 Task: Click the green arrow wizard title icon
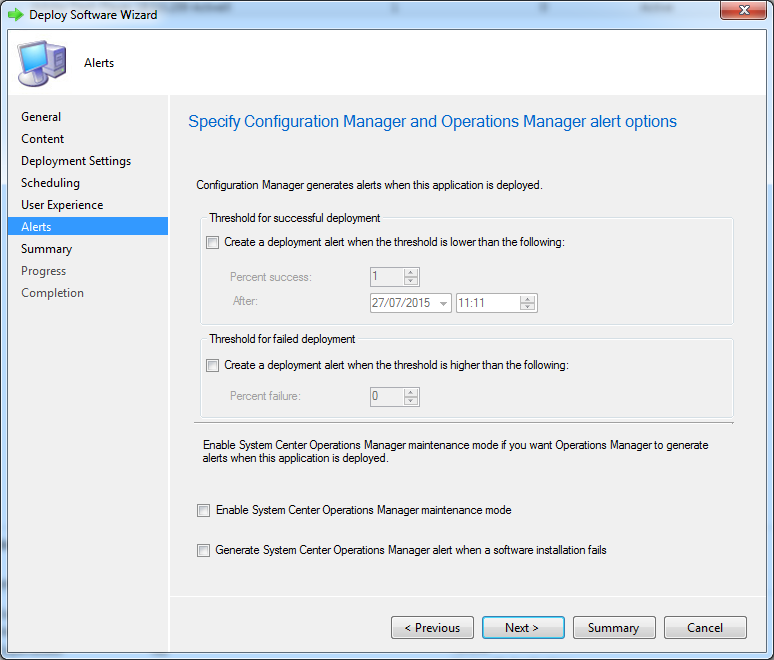click(x=15, y=15)
